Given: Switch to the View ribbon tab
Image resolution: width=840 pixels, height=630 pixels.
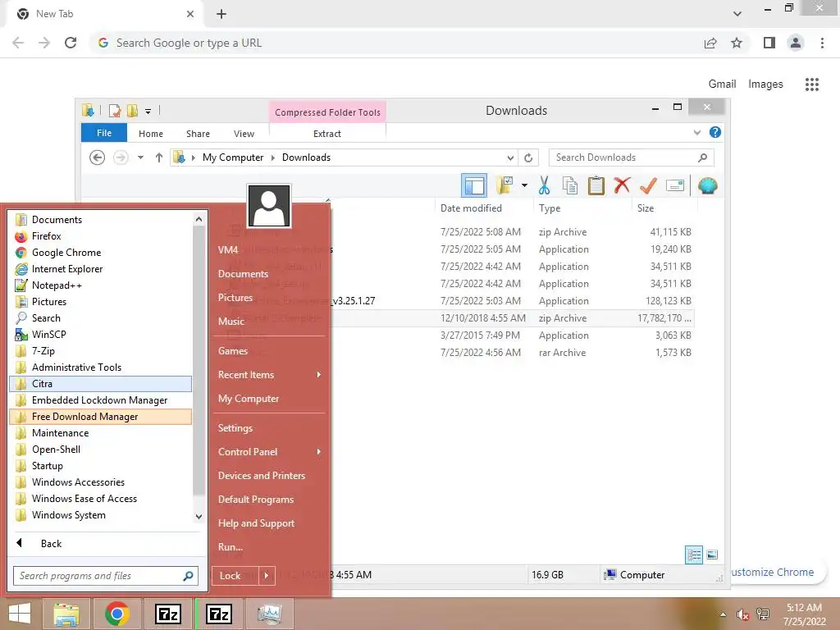Looking at the screenshot, I should pyautogui.click(x=244, y=134).
